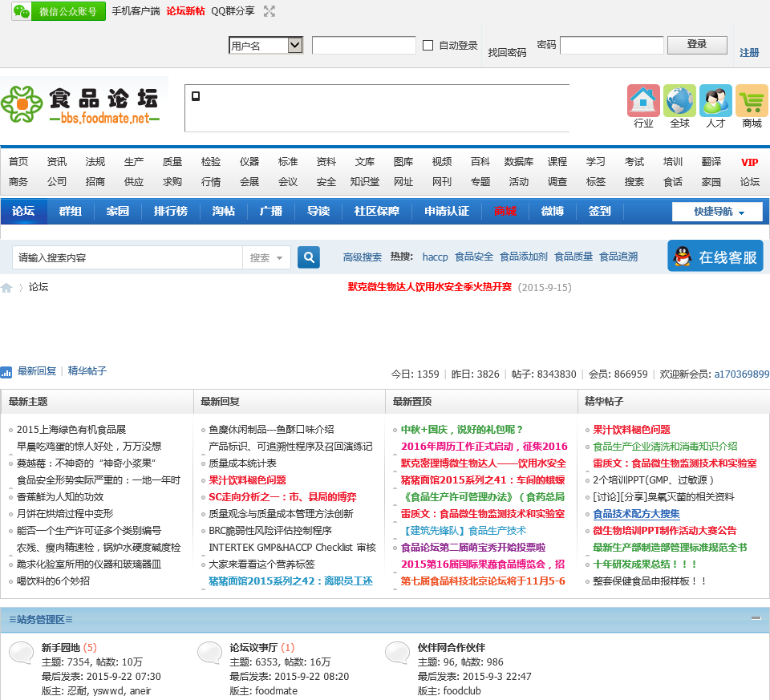Open the 新手园地 forum

tap(60, 647)
